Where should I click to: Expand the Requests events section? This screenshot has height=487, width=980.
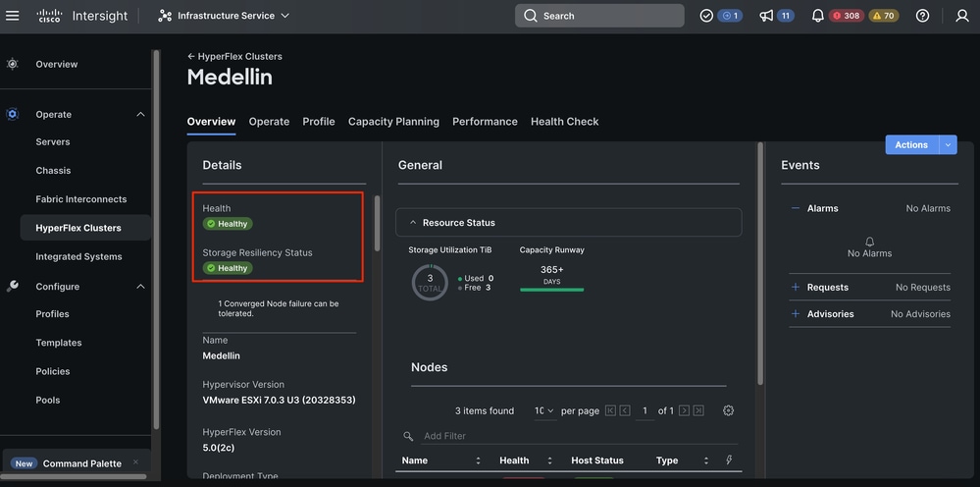click(795, 287)
